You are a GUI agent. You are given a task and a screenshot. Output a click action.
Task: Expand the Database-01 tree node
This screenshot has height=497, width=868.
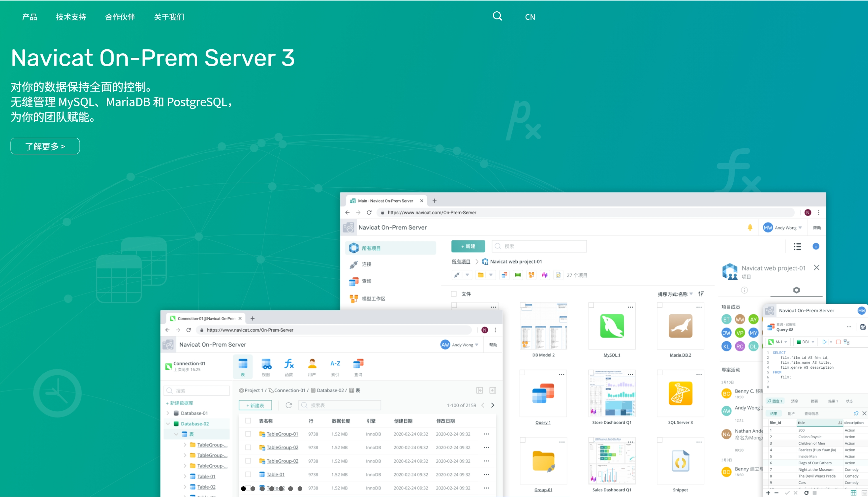point(168,413)
